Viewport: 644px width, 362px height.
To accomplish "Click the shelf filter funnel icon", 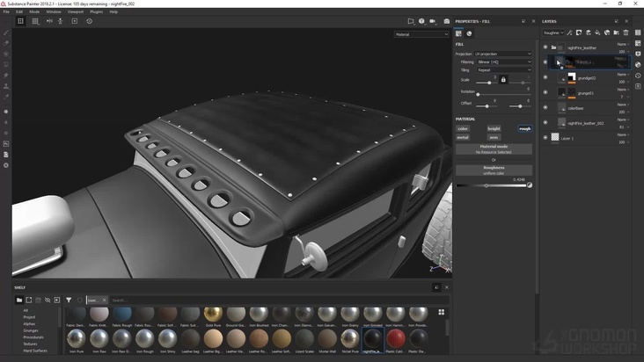I will [69, 300].
